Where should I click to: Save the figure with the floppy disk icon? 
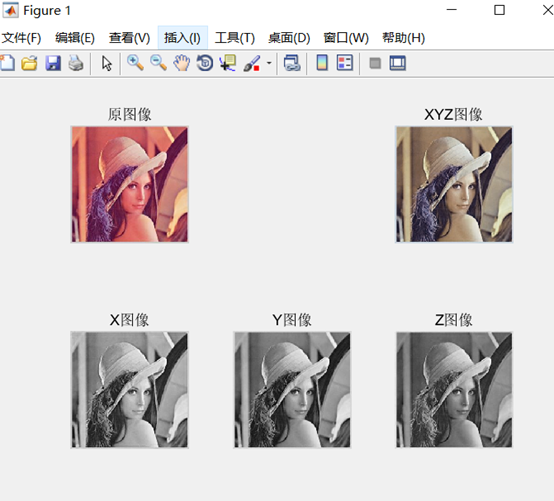pos(53,64)
